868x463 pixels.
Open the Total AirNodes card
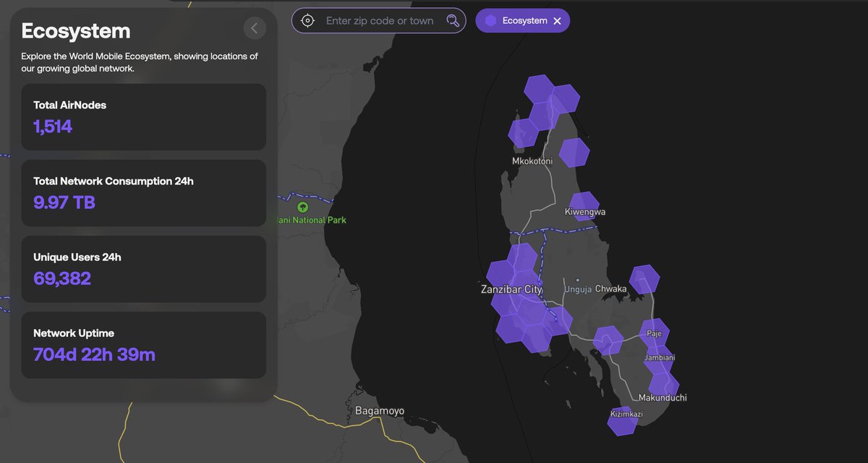pos(144,116)
